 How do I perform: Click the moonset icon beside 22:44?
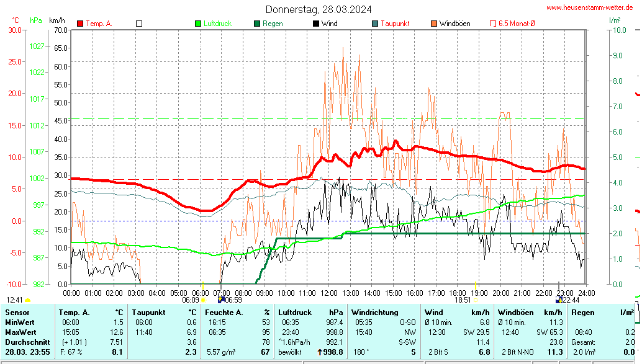tap(558, 300)
